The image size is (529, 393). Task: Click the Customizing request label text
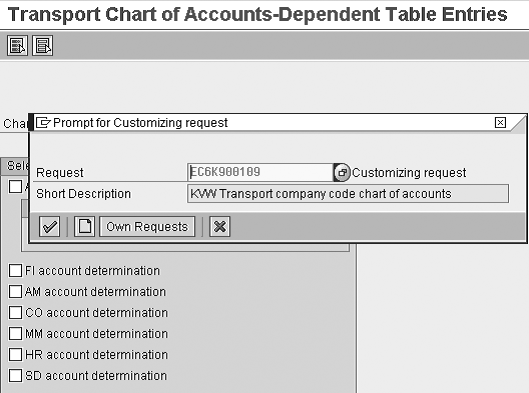coord(409,173)
